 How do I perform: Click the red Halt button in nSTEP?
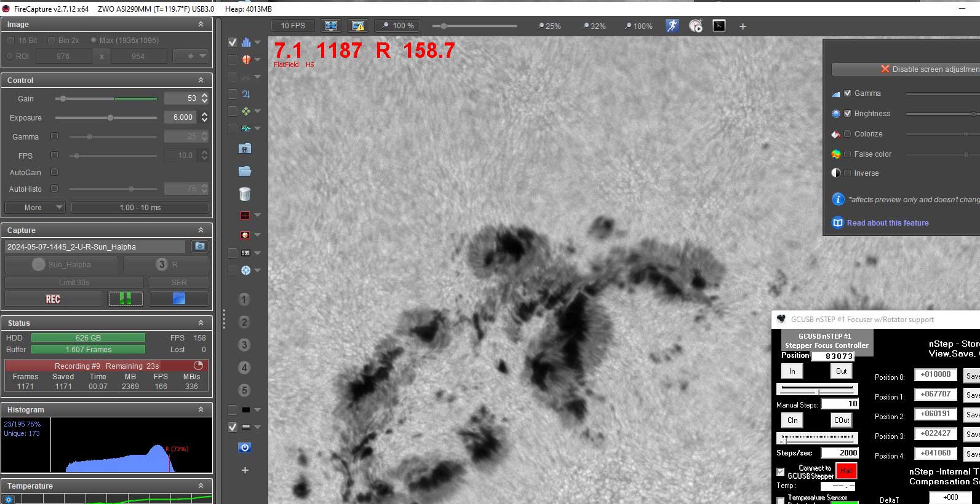846,471
